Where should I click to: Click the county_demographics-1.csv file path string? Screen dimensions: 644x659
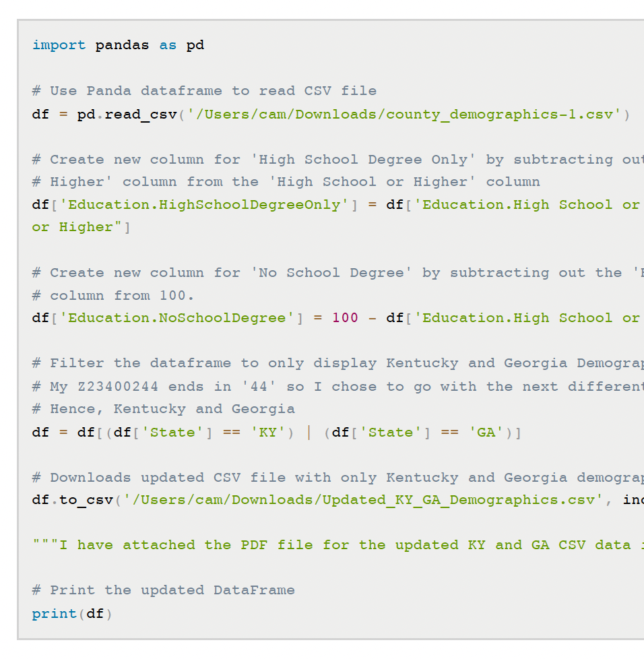(x=404, y=114)
